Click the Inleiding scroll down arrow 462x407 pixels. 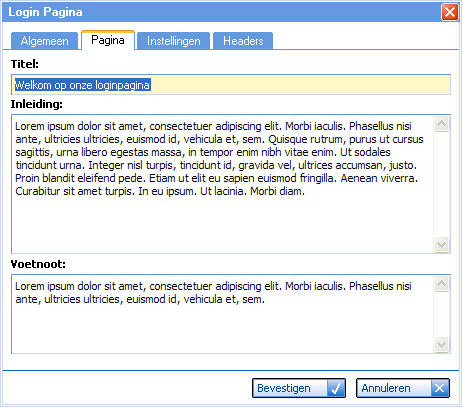442,245
